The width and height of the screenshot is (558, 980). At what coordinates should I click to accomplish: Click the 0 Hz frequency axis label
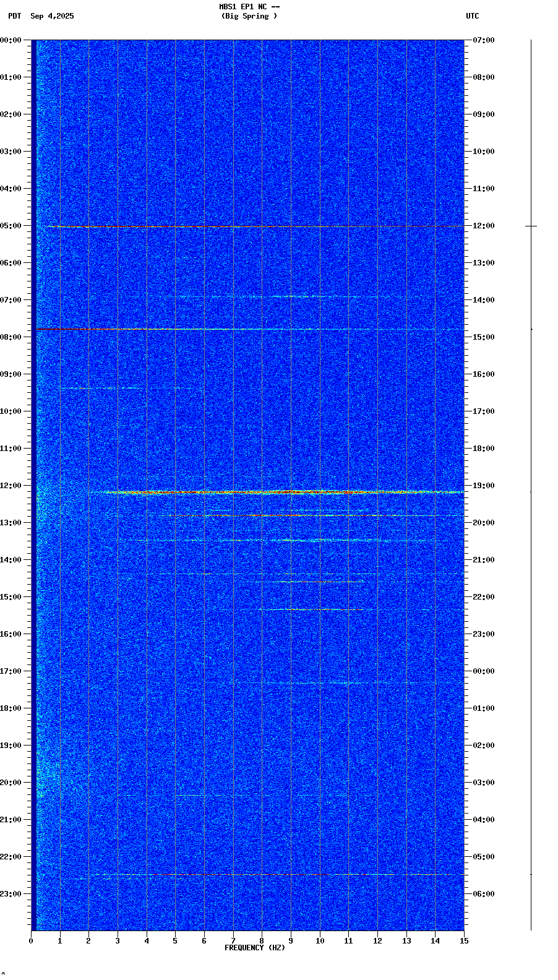[31, 941]
